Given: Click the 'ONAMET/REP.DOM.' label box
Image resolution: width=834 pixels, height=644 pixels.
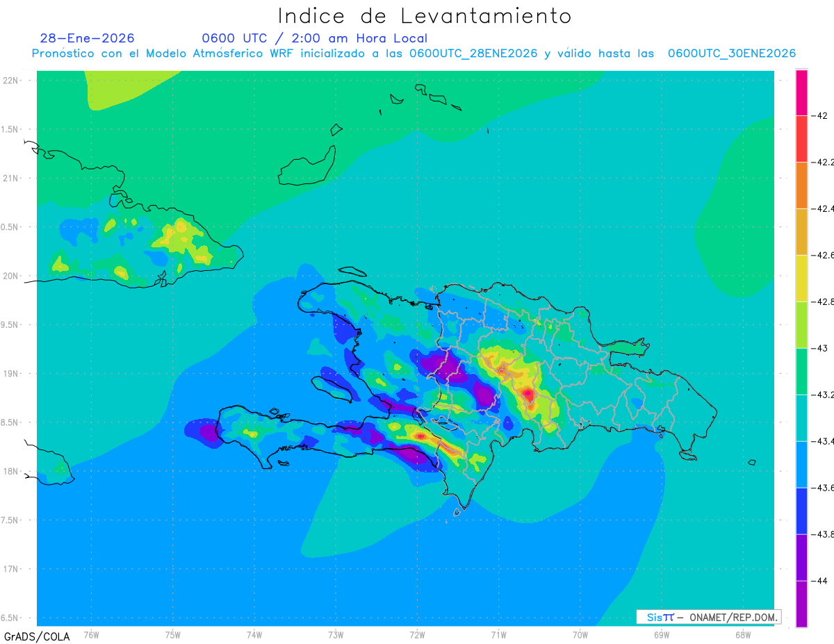Looking at the screenshot, I should [708, 617].
